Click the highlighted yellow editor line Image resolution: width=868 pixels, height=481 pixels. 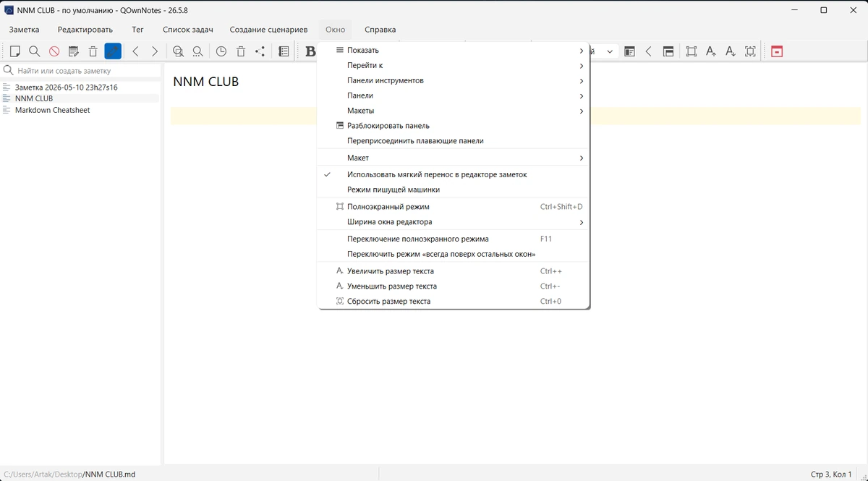click(516, 116)
